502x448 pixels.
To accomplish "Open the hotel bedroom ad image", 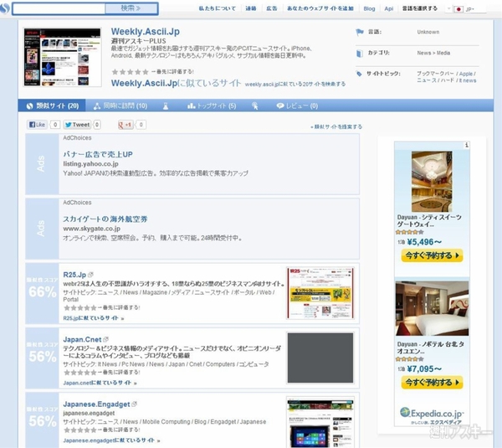I will pos(432,308).
